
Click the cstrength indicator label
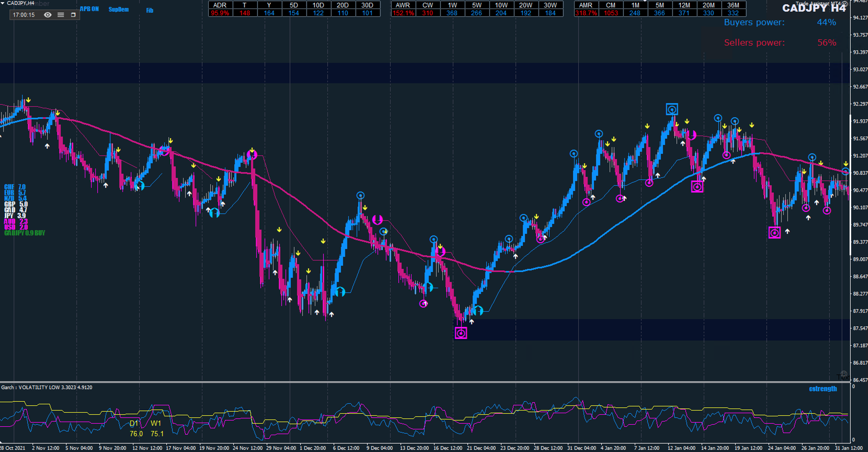coord(823,389)
